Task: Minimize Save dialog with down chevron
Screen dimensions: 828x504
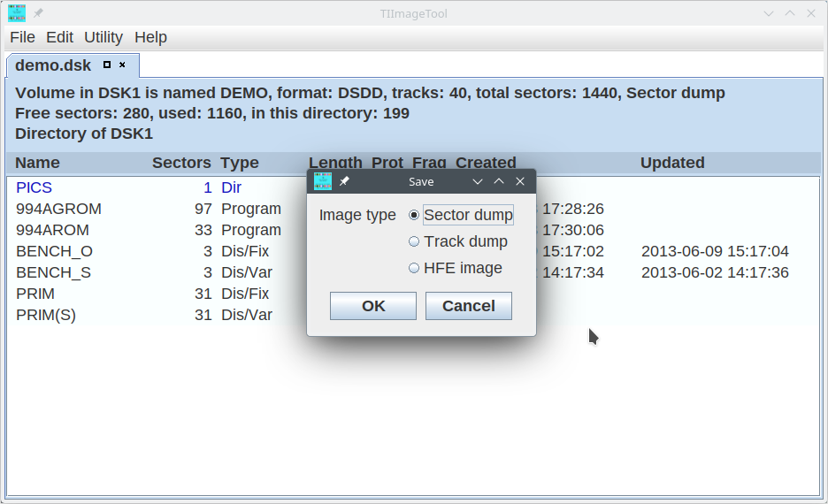Action: pos(478,181)
